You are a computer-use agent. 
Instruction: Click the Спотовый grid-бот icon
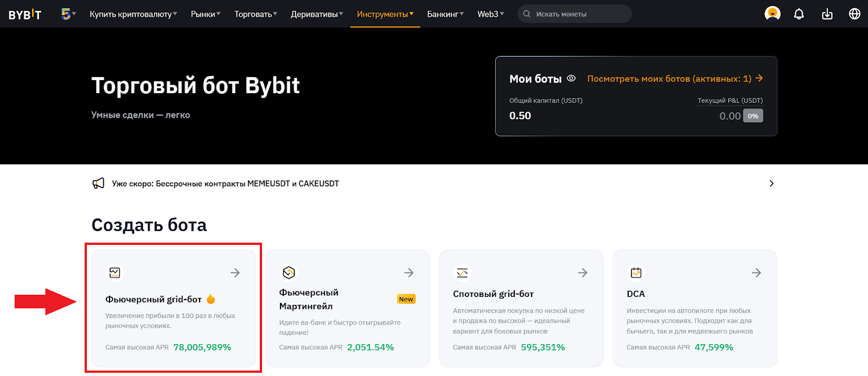pyautogui.click(x=462, y=273)
